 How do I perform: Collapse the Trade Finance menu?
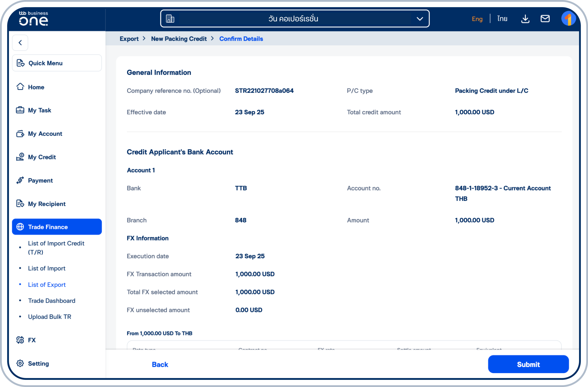57,227
